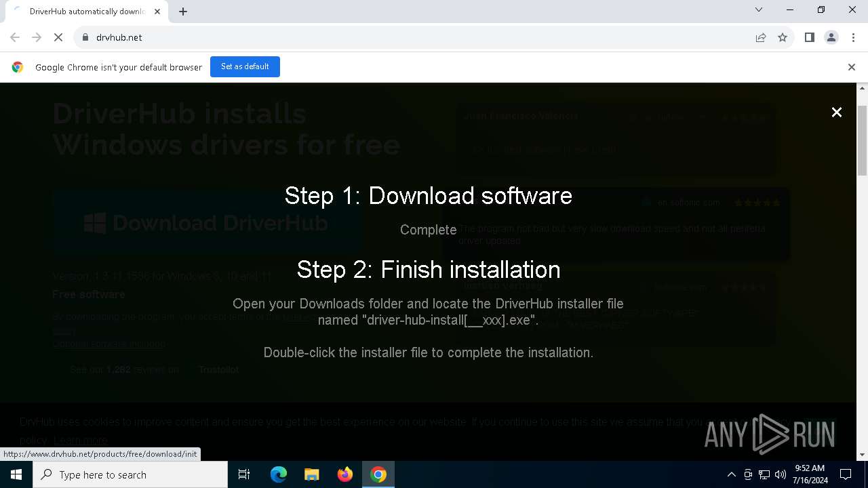Open a new tab
The height and width of the screenshot is (488, 868).
[183, 12]
